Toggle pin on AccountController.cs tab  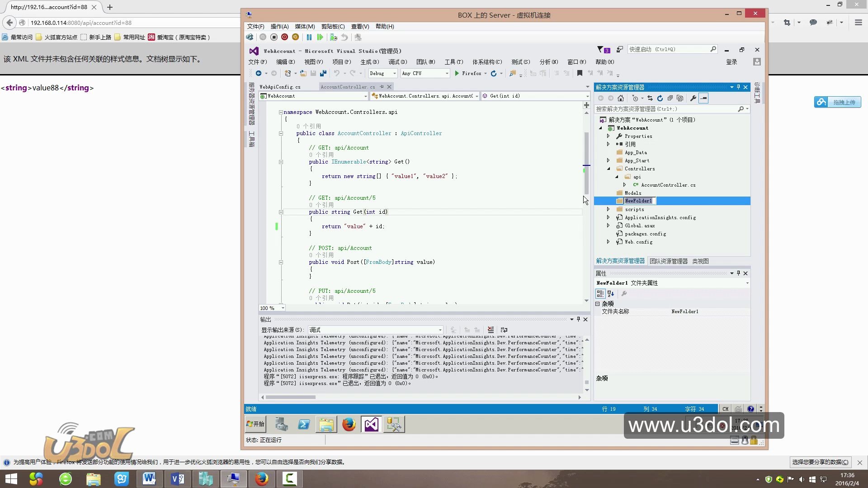point(382,87)
